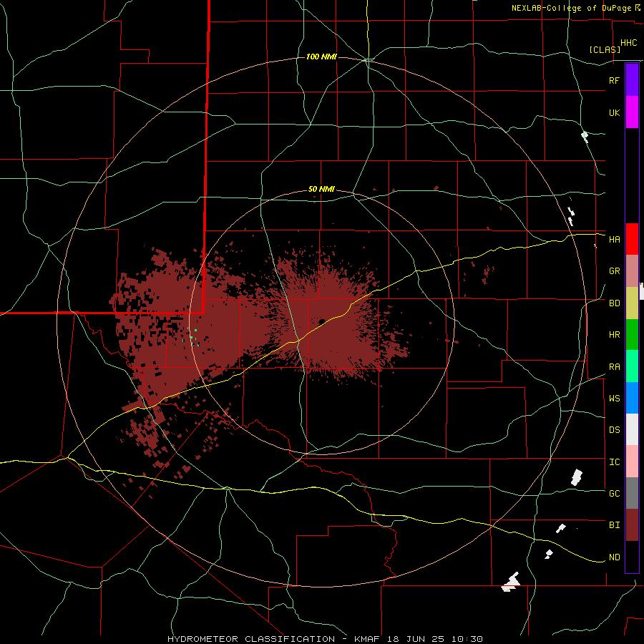Choose the mint green RA legend swatch

(x=632, y=366)
